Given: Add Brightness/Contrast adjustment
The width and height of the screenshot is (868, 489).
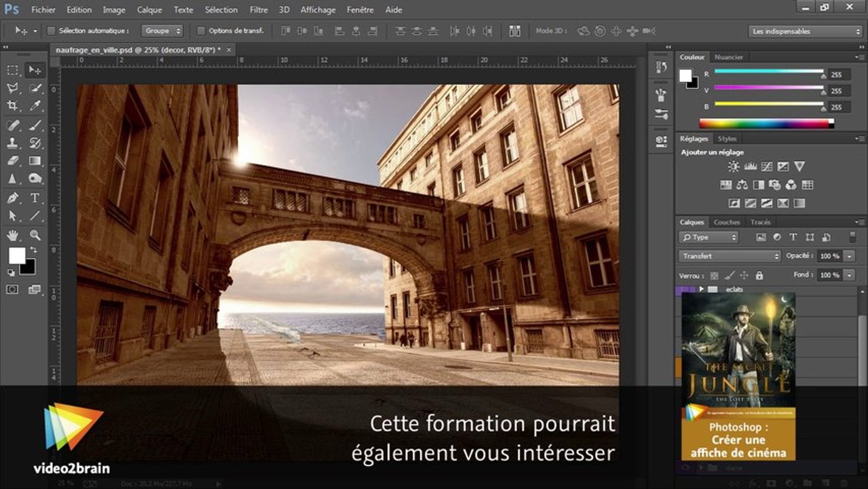Looking at the screenshot, I should [734, 166].
